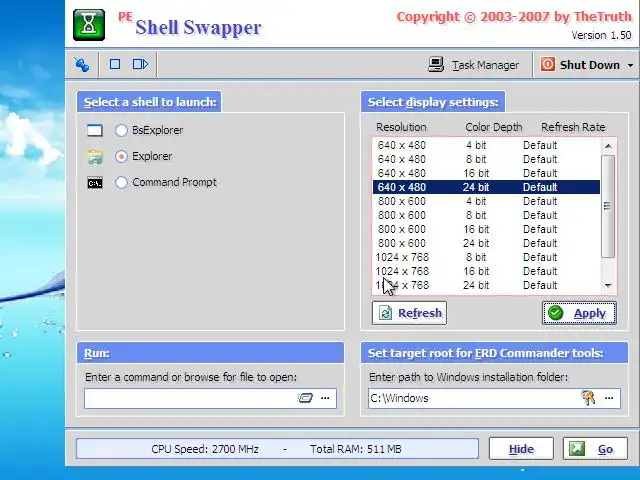640x480 pixels.
Task: Select the 640 x 480 16 bit display mode
Action: [x=486, y=173]
